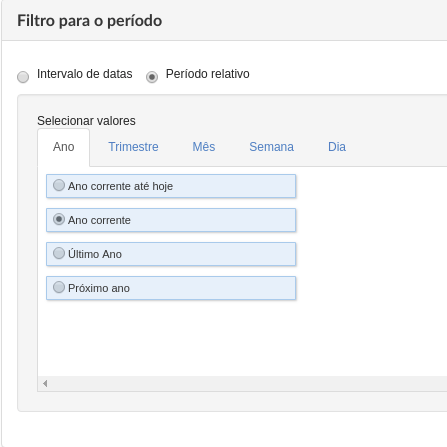447x447 pixels.
Task: Go to the Dia tab
Action: 337,147
